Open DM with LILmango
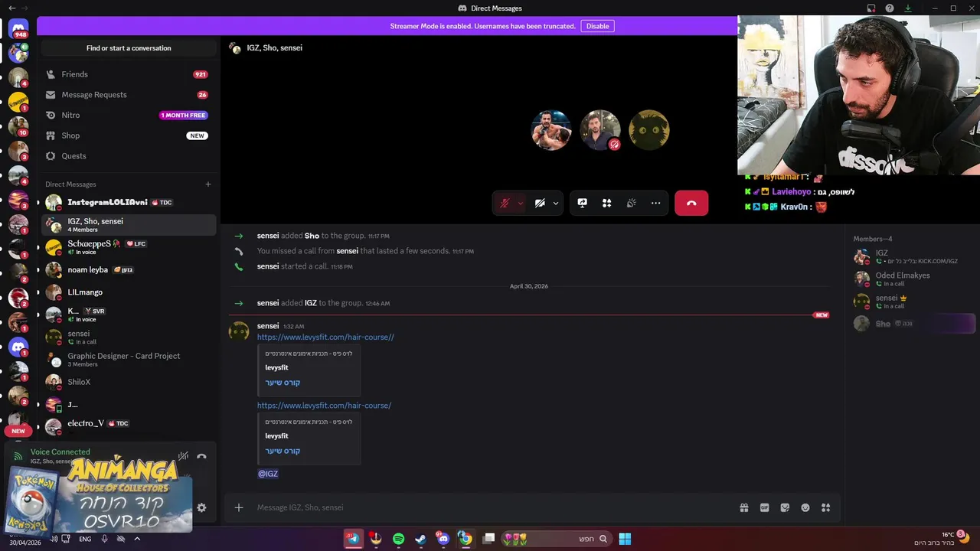Screen dimensions: 980x551 point(129,292)
